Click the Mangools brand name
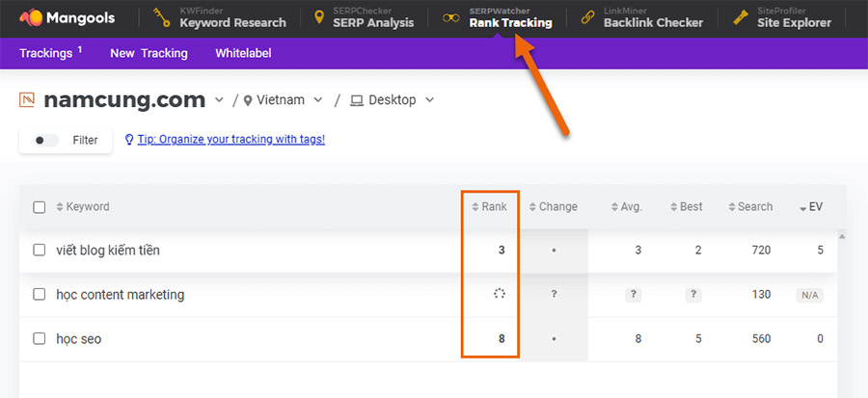 (x=81, y=18)
